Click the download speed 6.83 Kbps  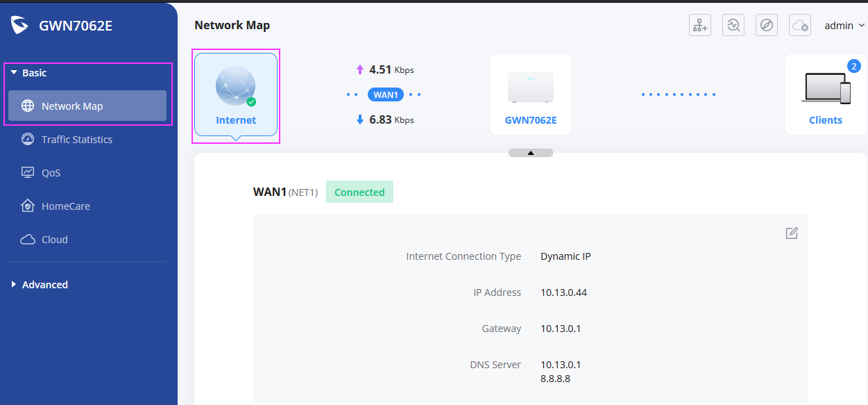tap(391, 119)
